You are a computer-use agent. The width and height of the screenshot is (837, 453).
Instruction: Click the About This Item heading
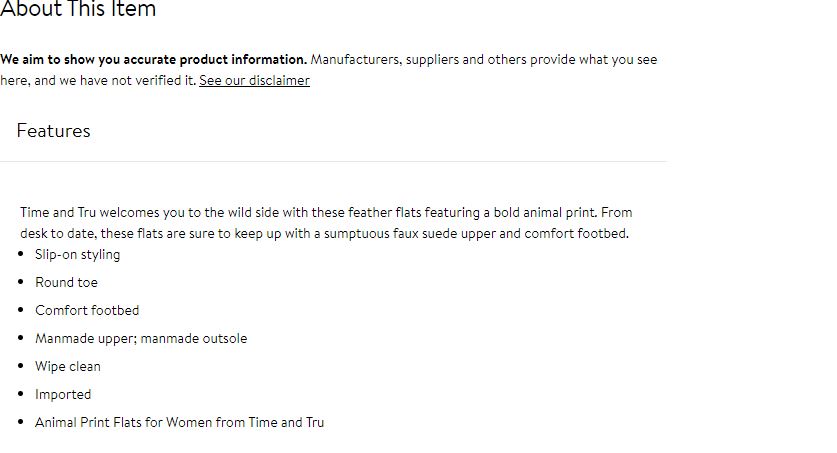[x=78, y=9]
